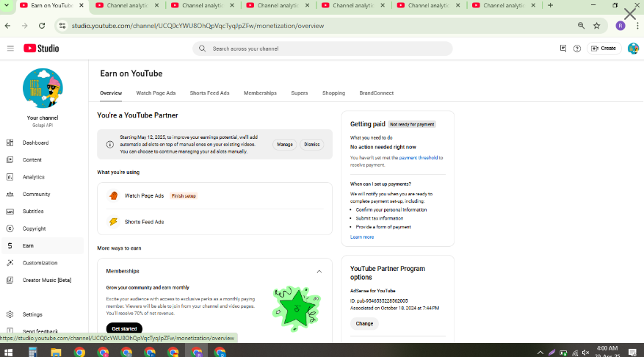Switch to Watch Page Ads tab
The height and width of the screenshot is (357, 644).
click(156, 93)
